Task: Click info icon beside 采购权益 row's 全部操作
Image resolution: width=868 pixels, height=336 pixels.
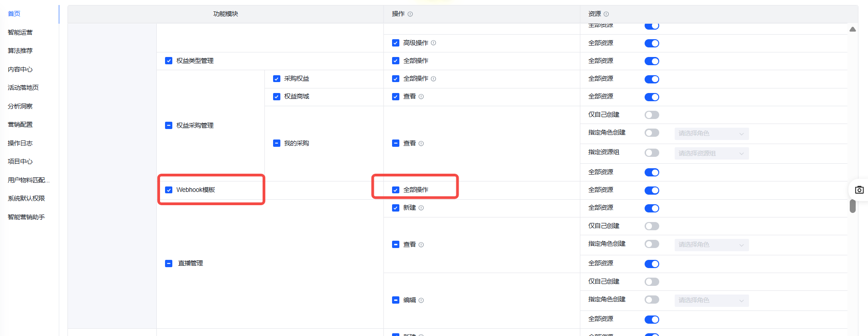Action: tap(433, 79)
